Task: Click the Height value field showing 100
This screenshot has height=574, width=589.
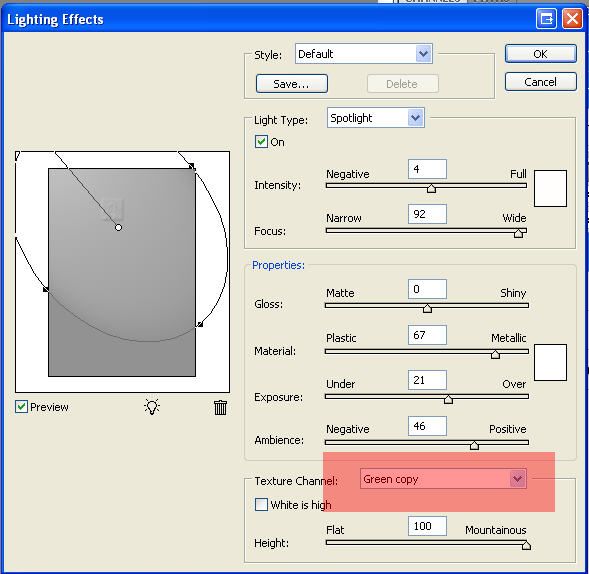Action: [x=427, y=526]
